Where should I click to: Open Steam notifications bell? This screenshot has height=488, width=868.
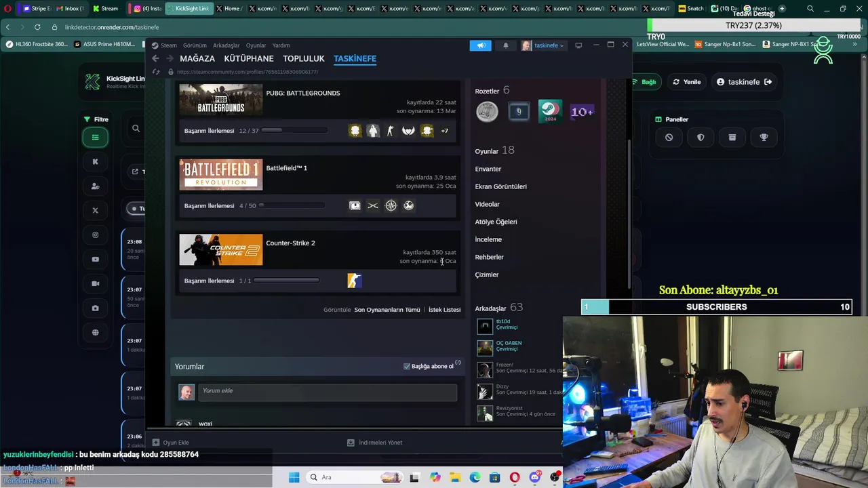click(x=505, y=45)
